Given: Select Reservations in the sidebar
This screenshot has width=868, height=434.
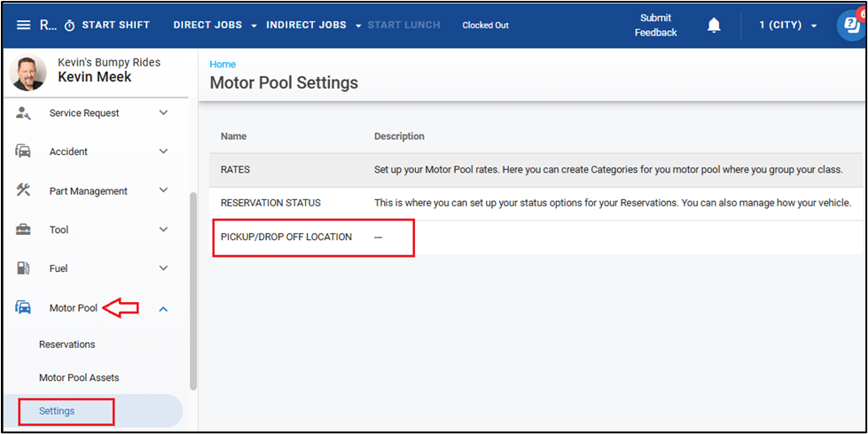Looking at the screenshot, I should coord(67,345).
